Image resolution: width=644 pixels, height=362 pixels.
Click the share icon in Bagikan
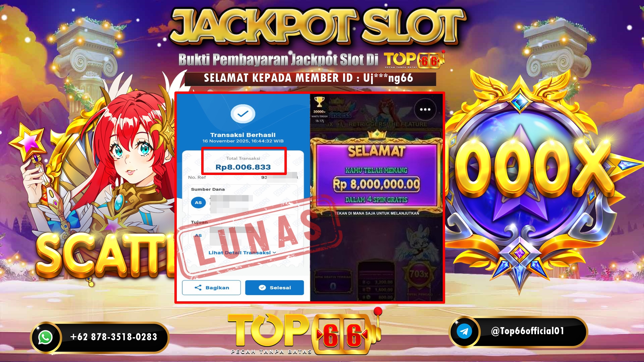(x=198, y=288)
